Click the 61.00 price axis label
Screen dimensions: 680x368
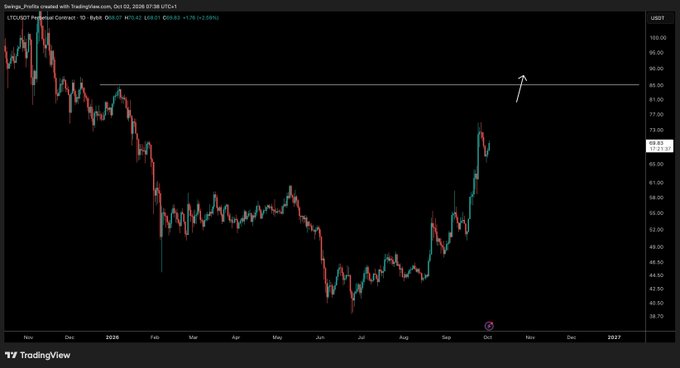(657, 183)
